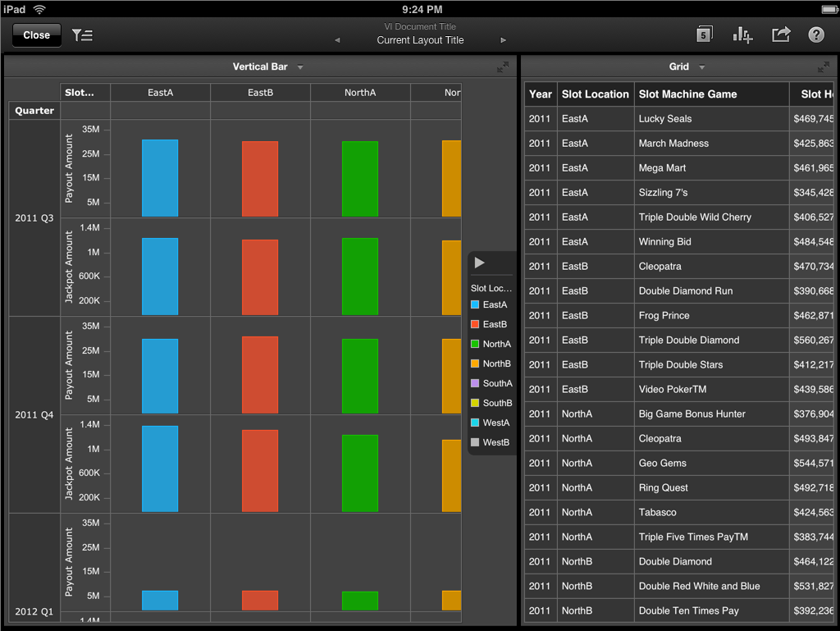Image resolution: width=840 pixels, height=631 pixels.
Task: Tap the Slot Location column header
Action: tap(596, 94)
